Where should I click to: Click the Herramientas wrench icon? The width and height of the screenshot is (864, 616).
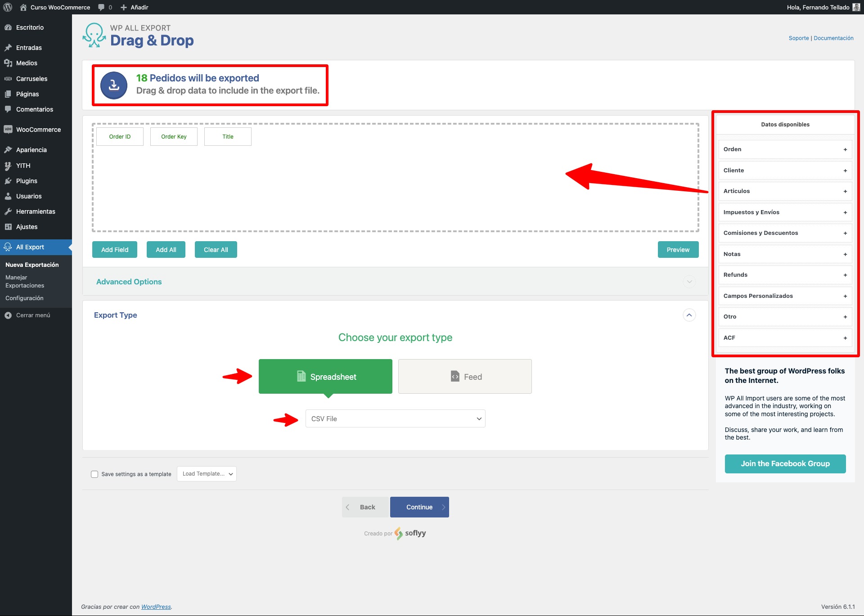pyautogui.click(x=8, y=211)
